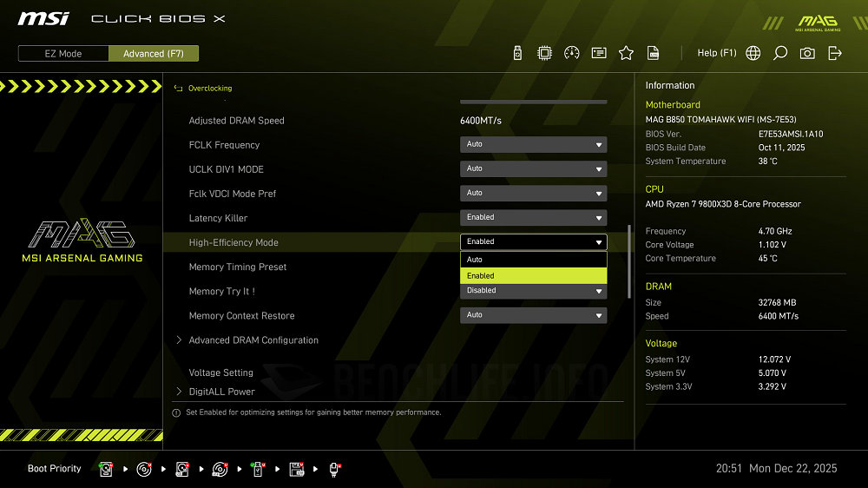
Task: Open the USB flash utility icon
Action: pyautogui.click(x=518, y=53)
